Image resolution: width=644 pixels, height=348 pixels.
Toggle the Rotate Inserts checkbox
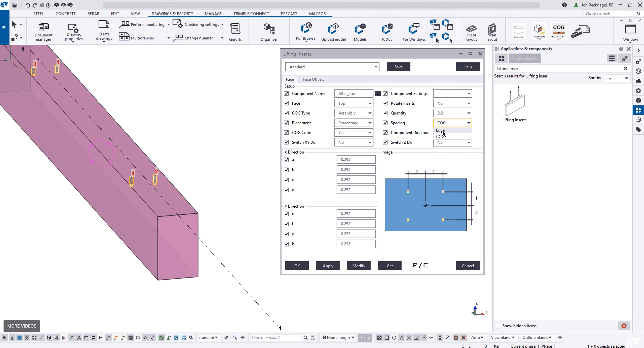[x=385, y=103]
